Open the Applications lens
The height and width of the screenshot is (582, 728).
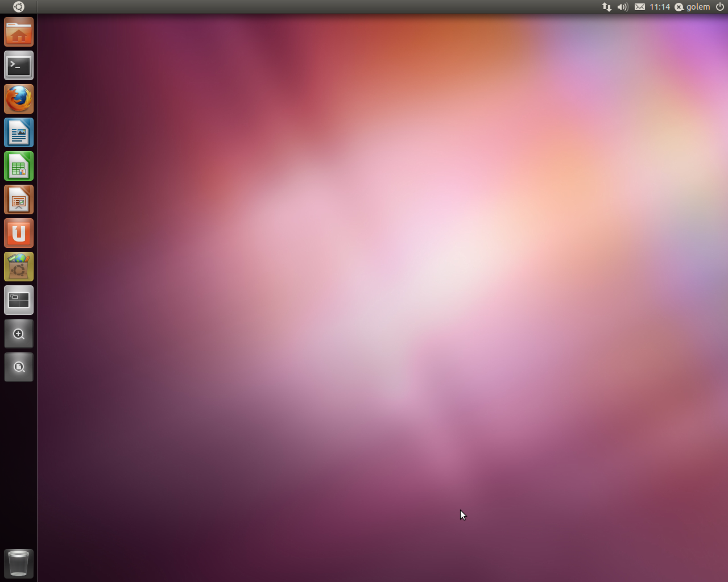pyautogui.click(x=19, y=334)
